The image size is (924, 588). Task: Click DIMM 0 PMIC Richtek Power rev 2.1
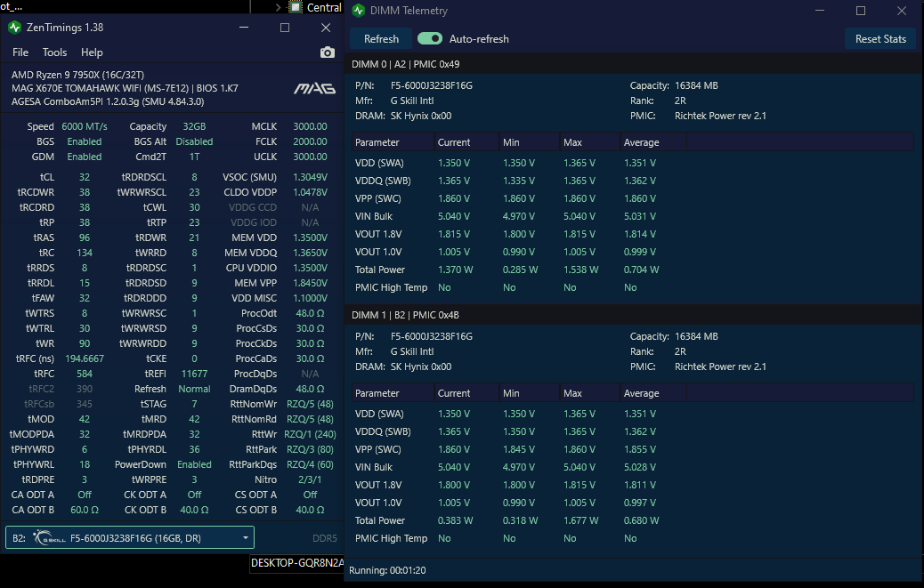pyautogui.click(x=720, y=116)
